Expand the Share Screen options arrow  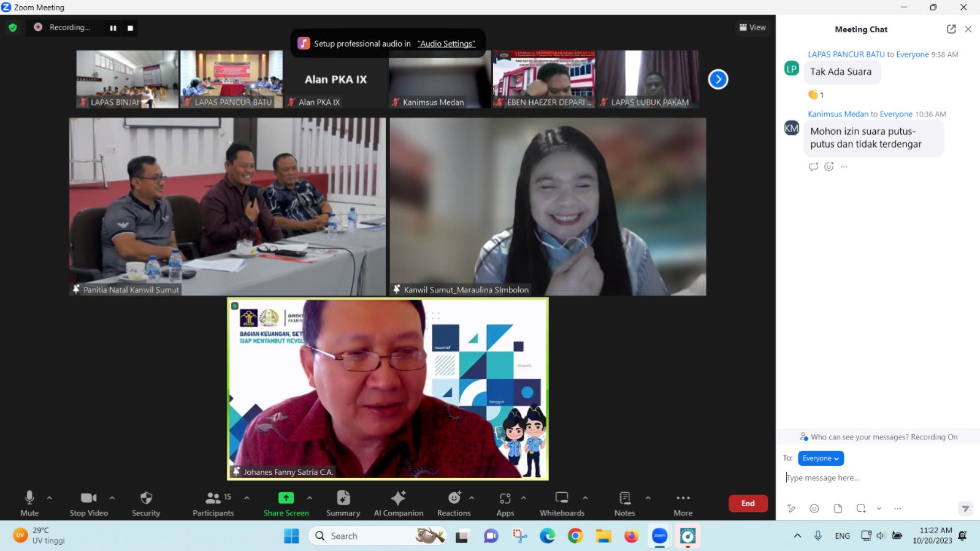coord(310,498)
